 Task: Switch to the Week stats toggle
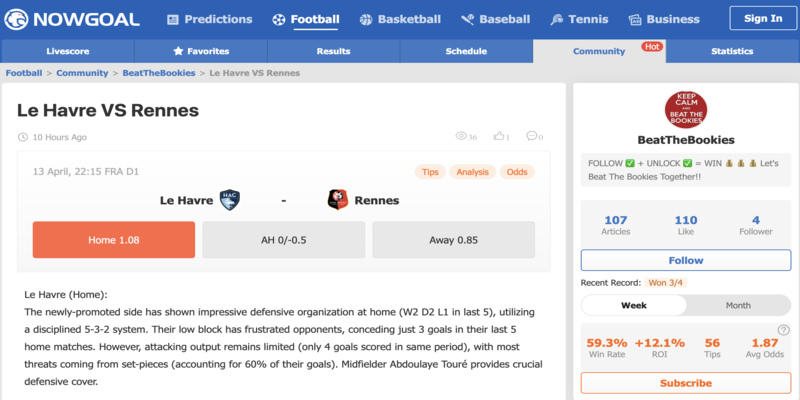point(633,306)
